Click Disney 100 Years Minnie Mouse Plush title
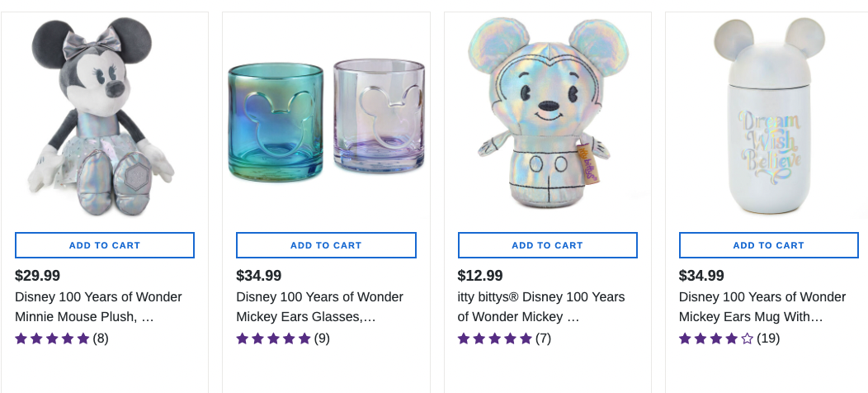The width and height of the screenshot is (868, 393). (98, 306)
